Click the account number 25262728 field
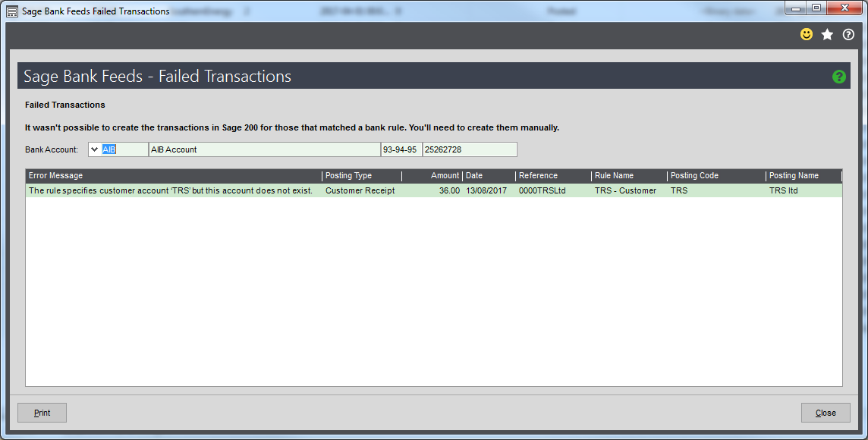The image size is (868, 440). [469, 149]
